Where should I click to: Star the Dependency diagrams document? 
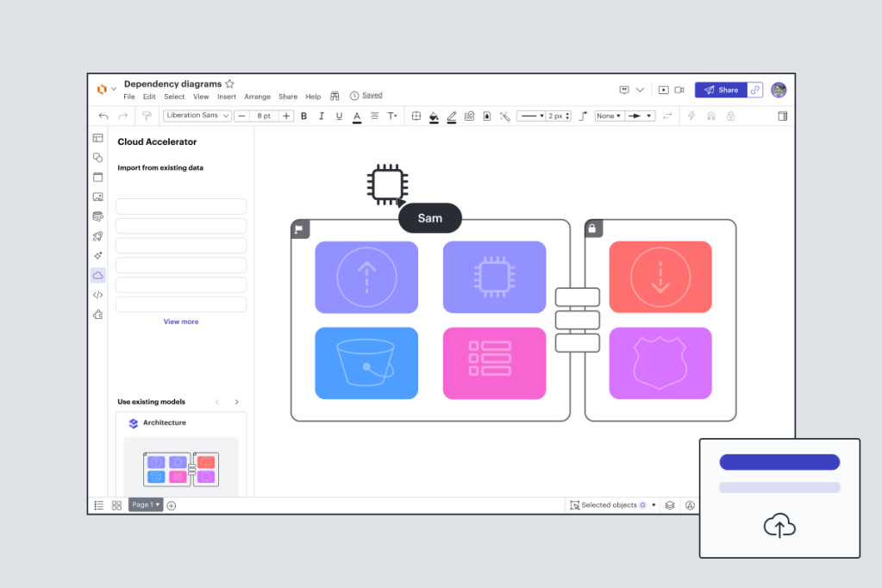[229, 84]
